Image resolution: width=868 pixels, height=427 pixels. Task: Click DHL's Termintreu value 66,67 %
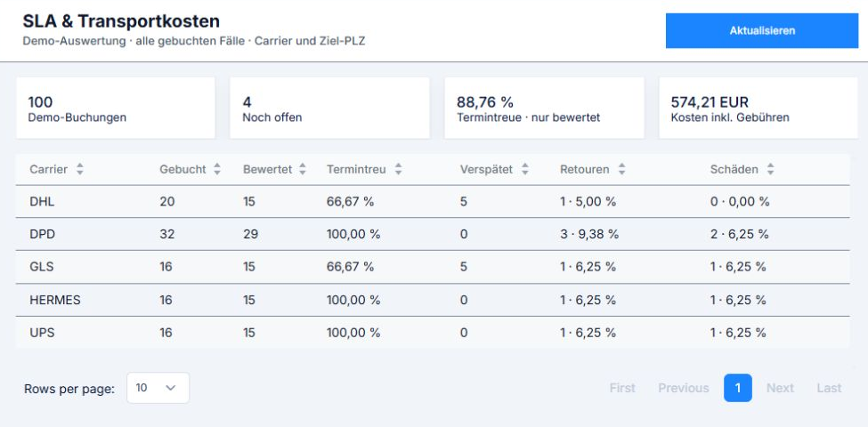351,201
